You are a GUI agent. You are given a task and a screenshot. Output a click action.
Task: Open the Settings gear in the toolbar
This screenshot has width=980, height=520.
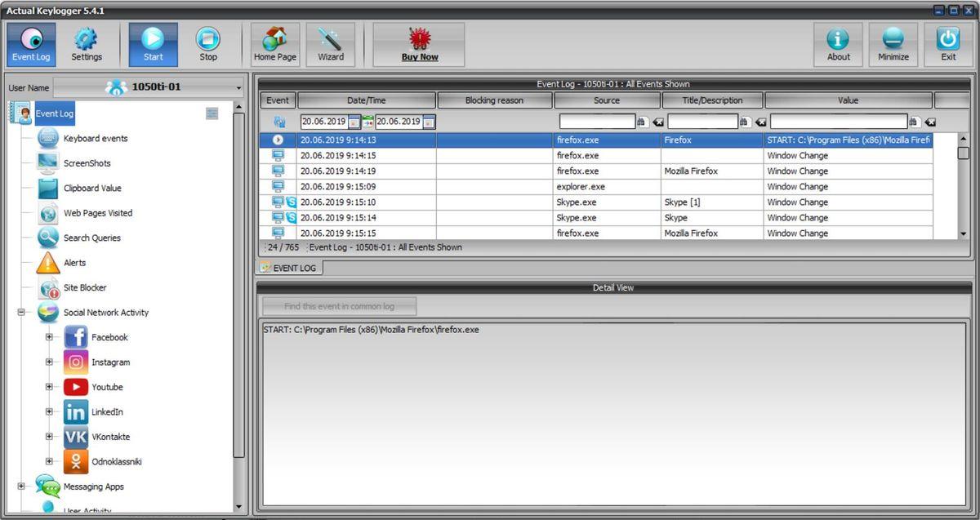[87, 45]
